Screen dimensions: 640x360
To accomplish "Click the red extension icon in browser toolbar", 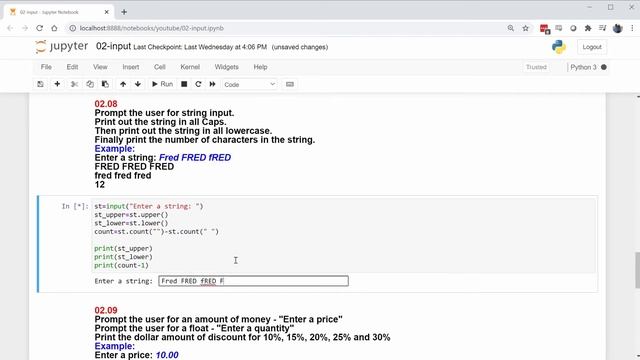I will (544, 29).
